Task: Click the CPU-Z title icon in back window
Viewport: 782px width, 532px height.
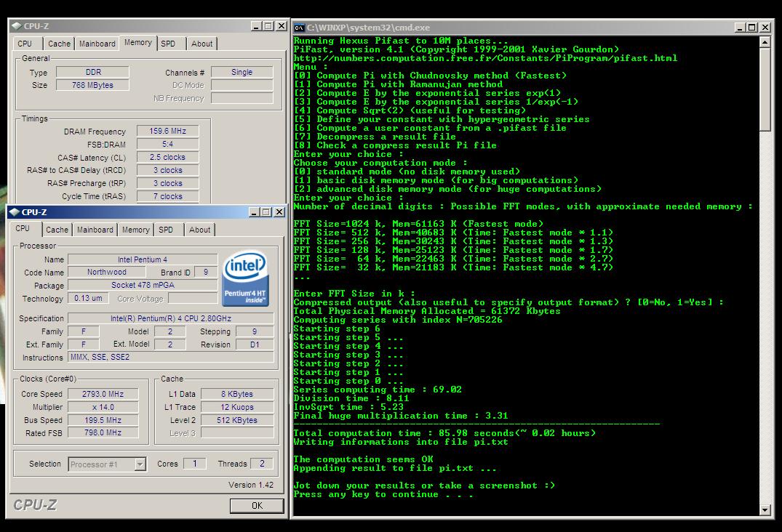Action: click(17, 26)
